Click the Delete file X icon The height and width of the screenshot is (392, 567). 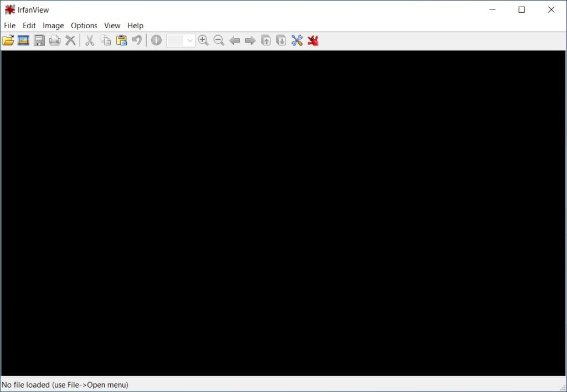tap(70, 40)
